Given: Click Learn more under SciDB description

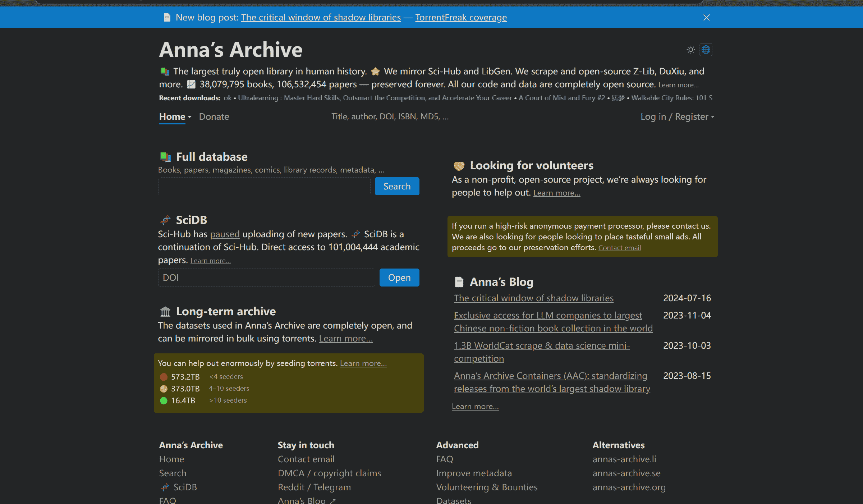Looking at the screenshot, I should coord(211,261).
